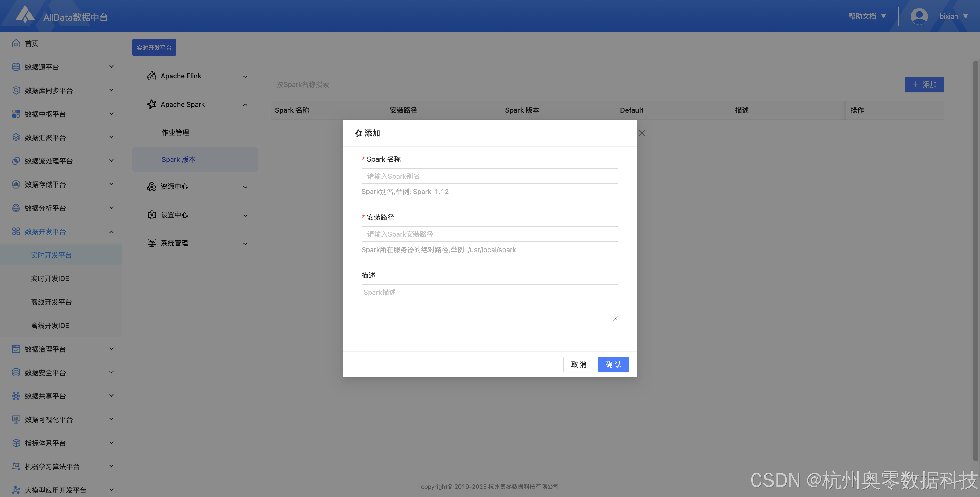Focus the Spark 名称 input field
Image resolution: width=980 pixels, height=497 pixels.
pyautogui.click(x=490, y=176)
